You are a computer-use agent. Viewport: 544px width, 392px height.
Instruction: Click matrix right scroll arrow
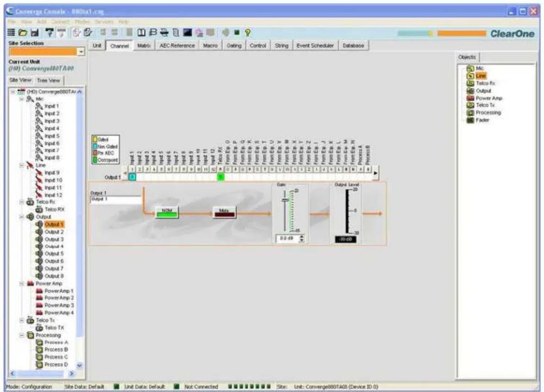click(376, 173)
